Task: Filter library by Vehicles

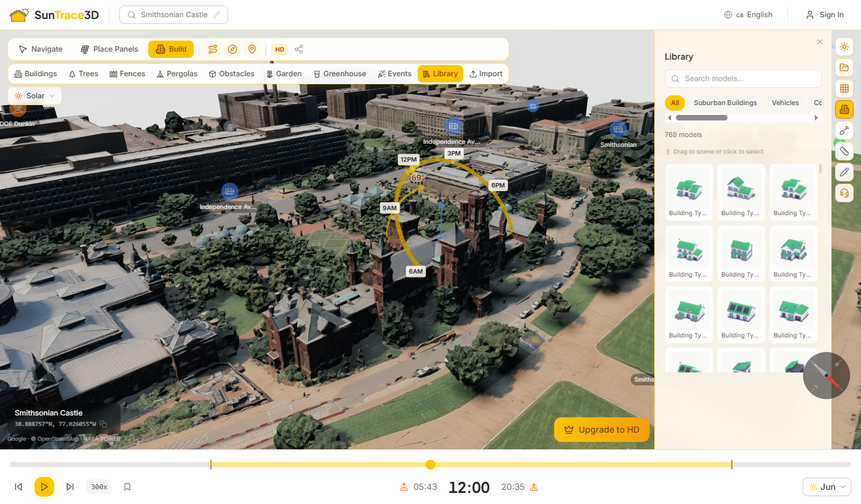Action: pos(785,103)
